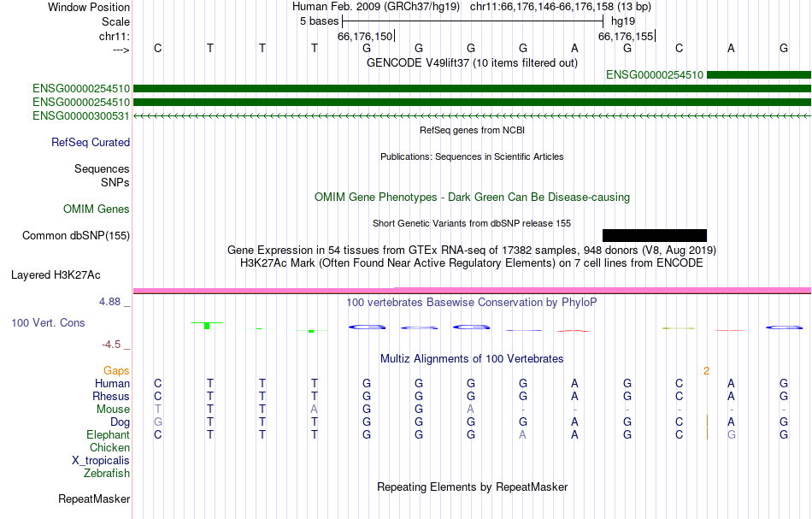Click the X_tropicalis species label
This screenshot has width=812, height=519.
tap(101, 461)
